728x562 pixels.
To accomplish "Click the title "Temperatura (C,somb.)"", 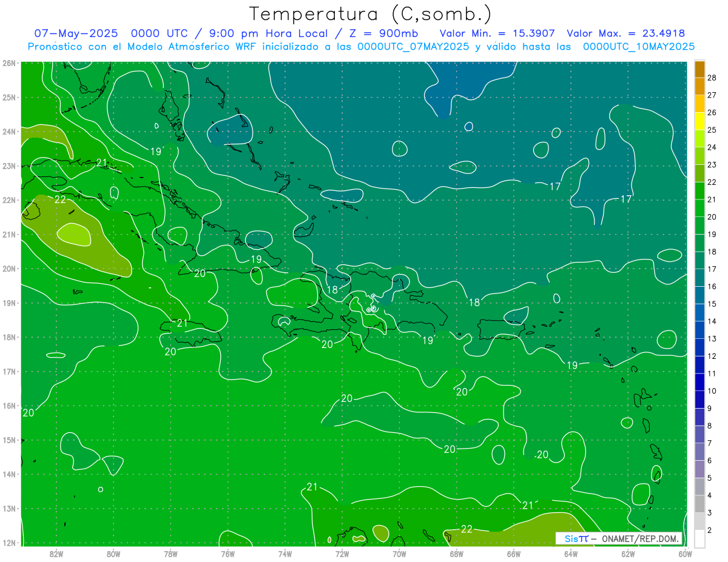I will coord(370,15).
